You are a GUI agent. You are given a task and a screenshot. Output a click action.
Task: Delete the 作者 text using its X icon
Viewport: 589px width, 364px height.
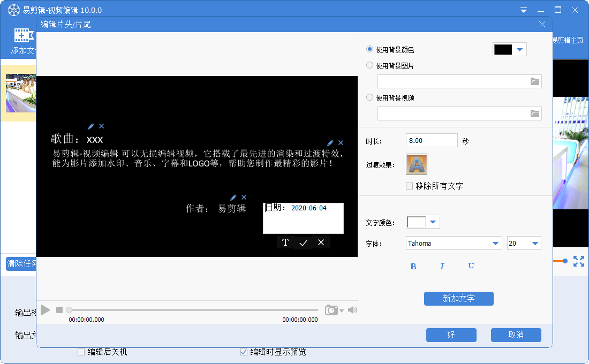pos(244,198)
